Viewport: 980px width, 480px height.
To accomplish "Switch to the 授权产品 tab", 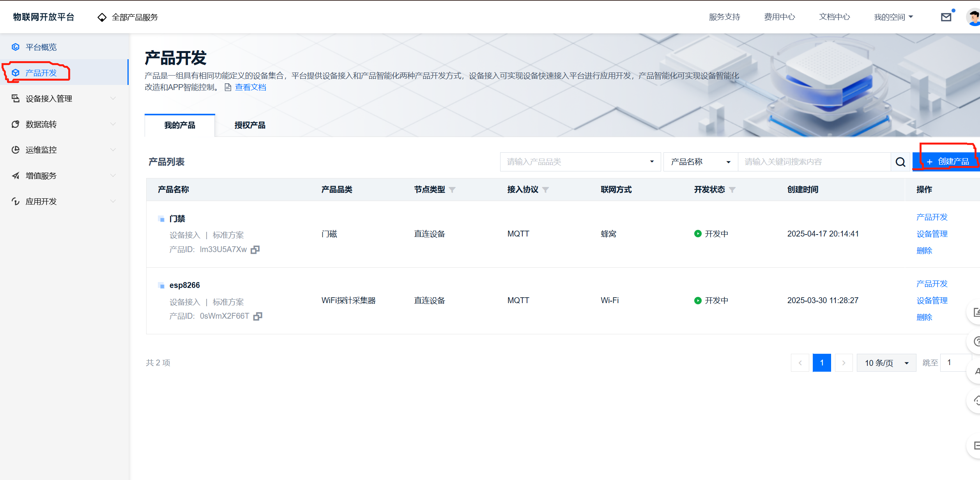I will click(249, 125).
